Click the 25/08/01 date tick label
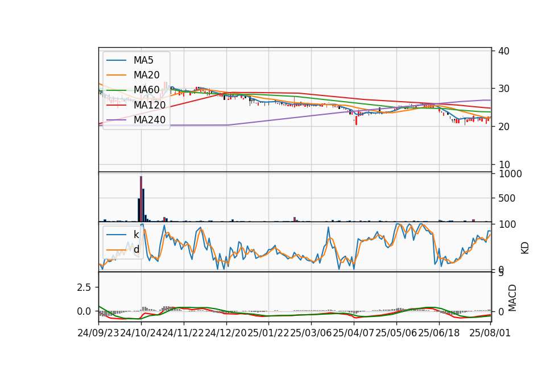 coord(490,333)
